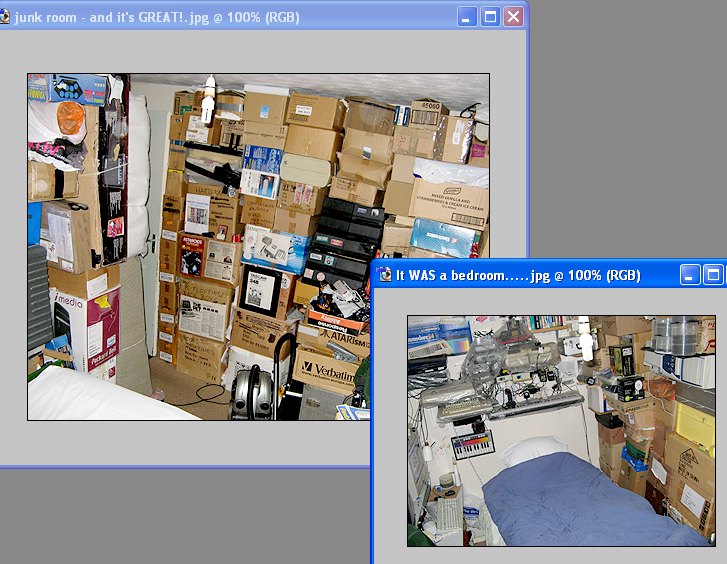Click the junk room window's document icon
727x564 pixels.
pos(4,17)
